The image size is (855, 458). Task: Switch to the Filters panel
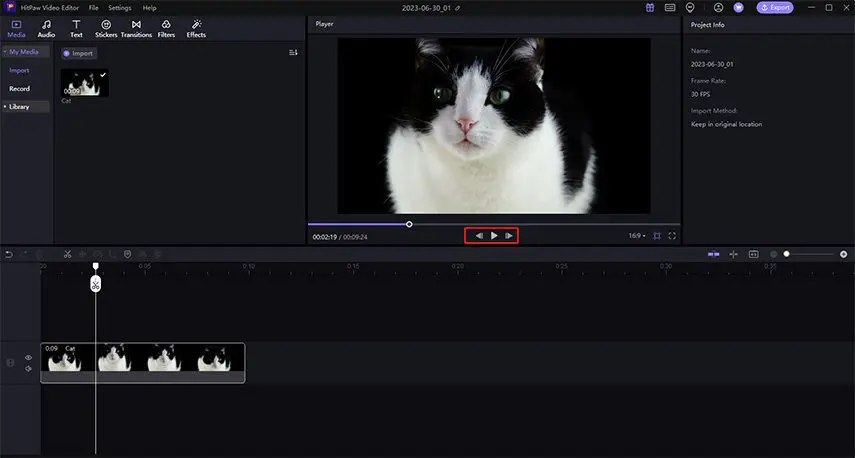point(166,27)
